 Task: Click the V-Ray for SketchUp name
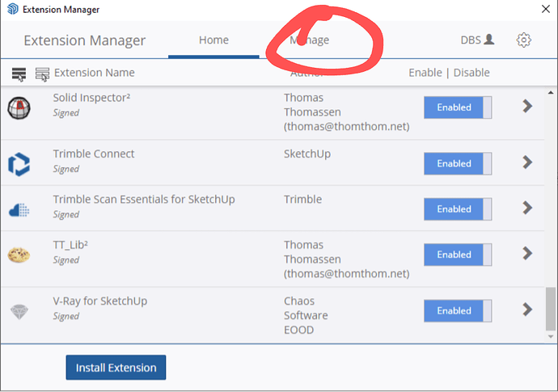pos(100,301)
